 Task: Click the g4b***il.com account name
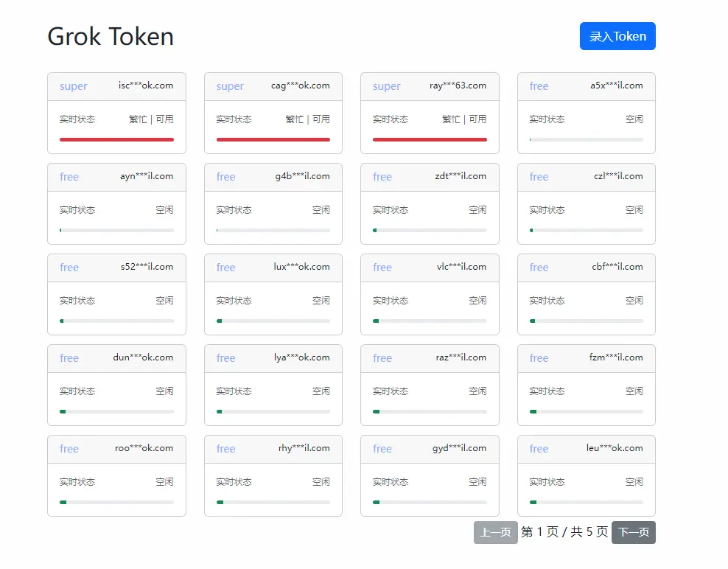(x=302, y=176)
